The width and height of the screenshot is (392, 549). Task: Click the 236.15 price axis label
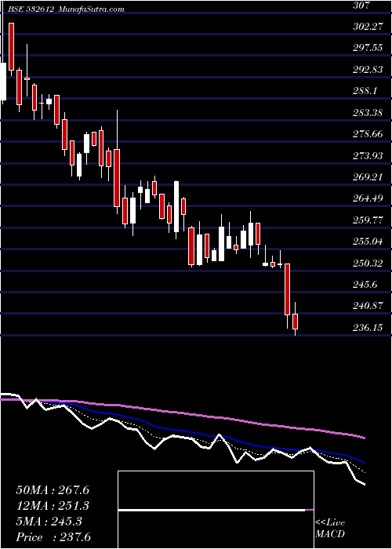coord(368,328)
